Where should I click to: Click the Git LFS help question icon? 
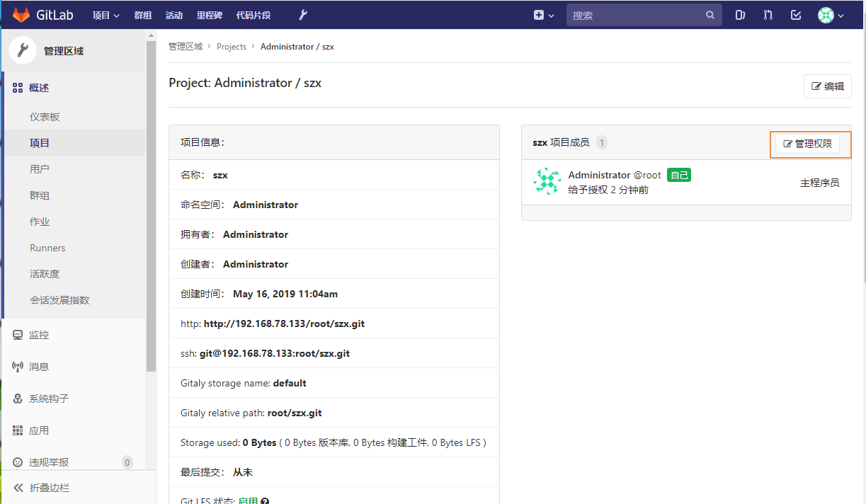[x=265, y=501]
